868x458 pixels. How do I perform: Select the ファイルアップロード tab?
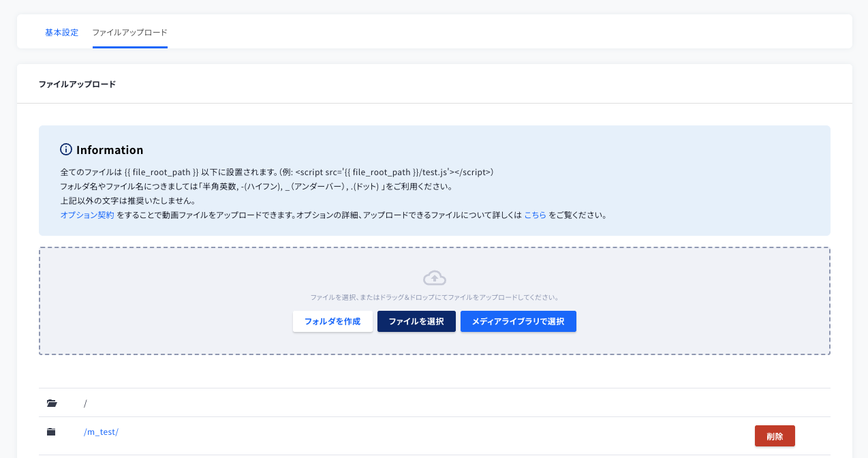(129, 32)
